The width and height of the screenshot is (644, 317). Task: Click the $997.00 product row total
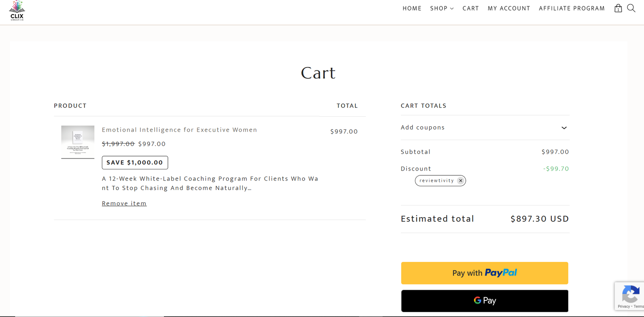tap(344, 132)
